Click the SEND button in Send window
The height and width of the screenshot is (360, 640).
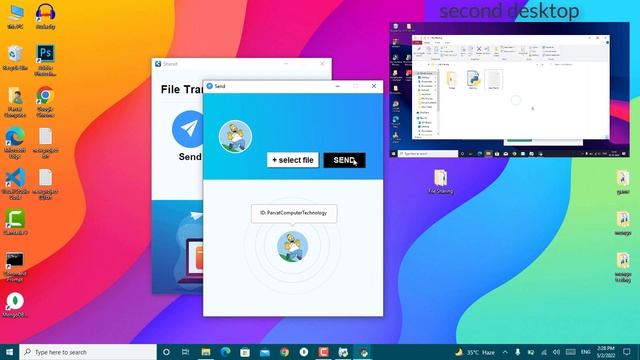pos(344,160)
